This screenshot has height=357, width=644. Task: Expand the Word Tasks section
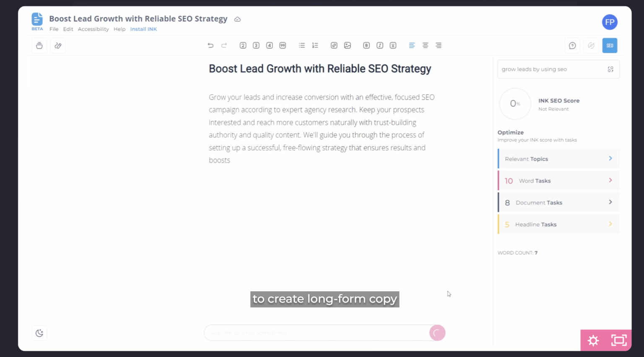pos(558,180)
